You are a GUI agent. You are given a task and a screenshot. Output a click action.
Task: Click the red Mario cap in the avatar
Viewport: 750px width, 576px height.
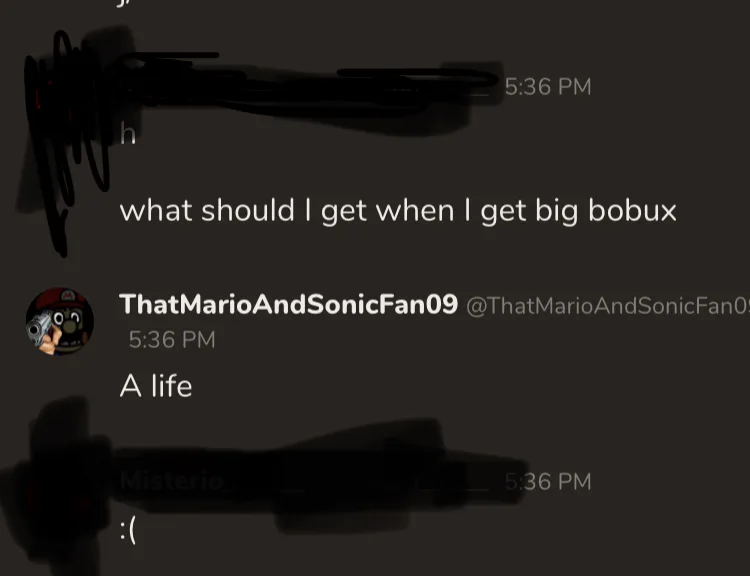click(63, 300)
